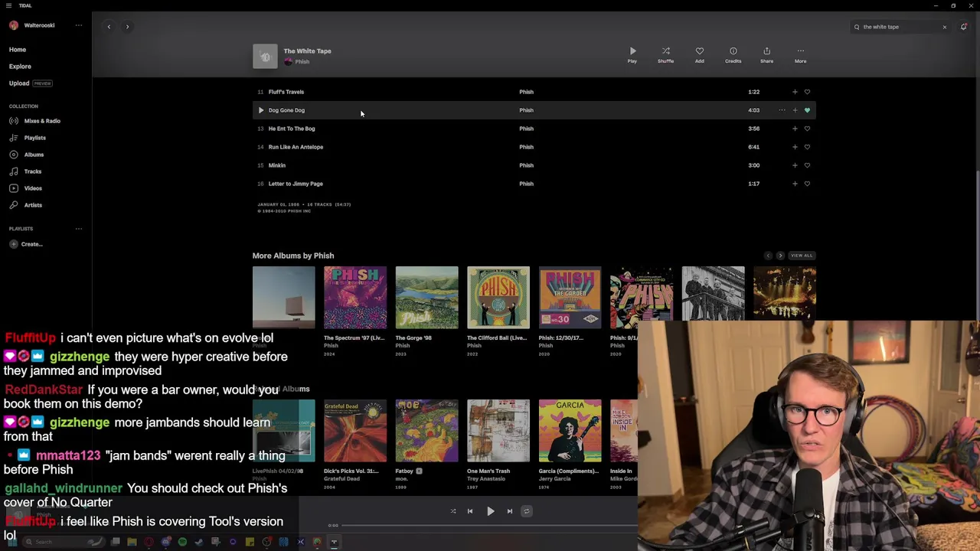Open Phish artist on Minkin row
This screenshot has width=980, height=551.
click(x=526, y=165)
